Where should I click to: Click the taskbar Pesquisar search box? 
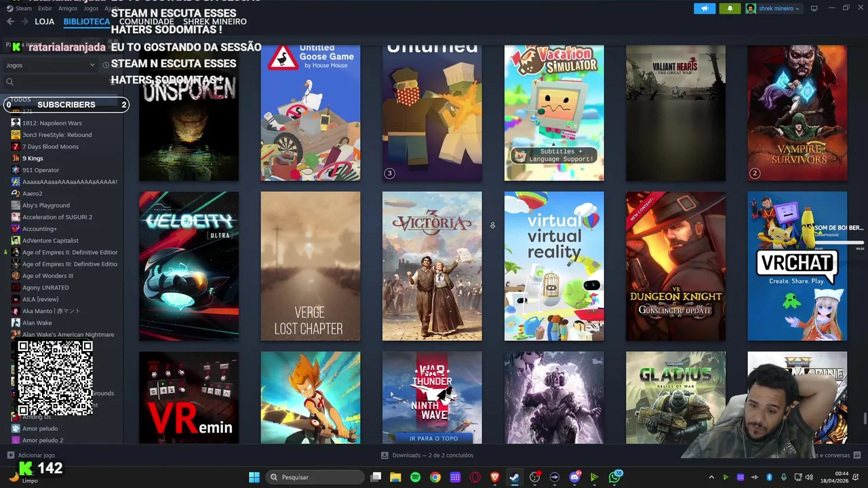point(314,477)
